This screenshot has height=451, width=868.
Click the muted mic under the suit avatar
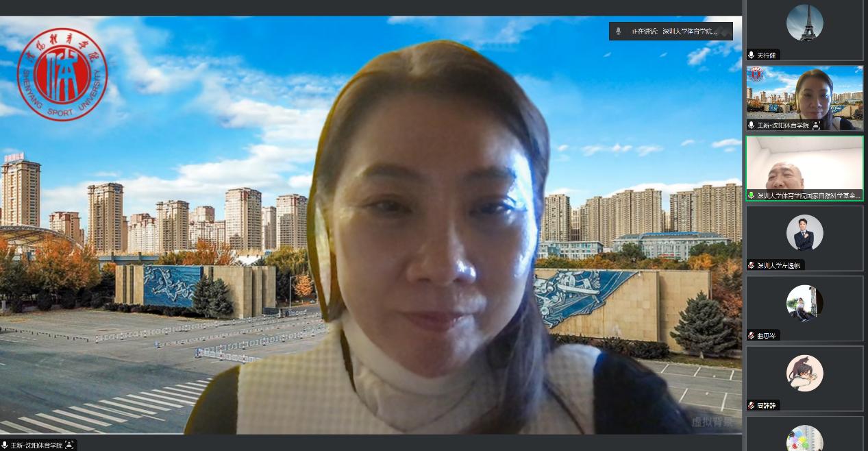(752, 265)
